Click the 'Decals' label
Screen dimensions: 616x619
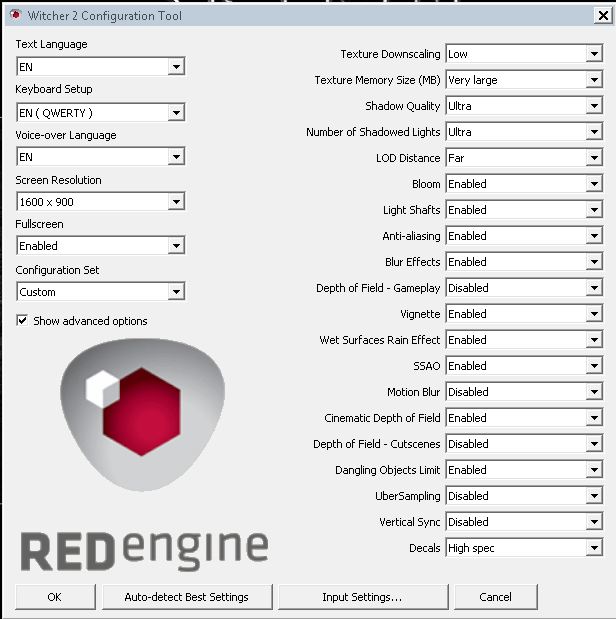point(425,548)
